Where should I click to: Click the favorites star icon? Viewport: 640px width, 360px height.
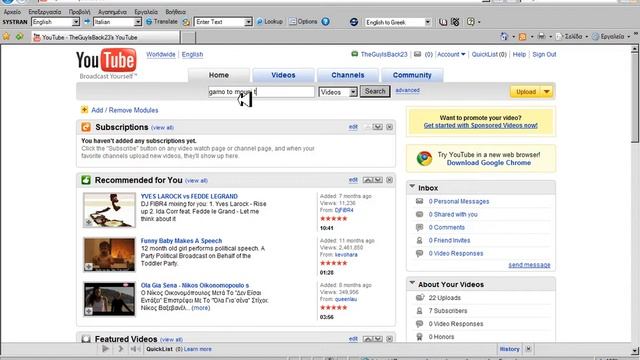pos(6,37)
